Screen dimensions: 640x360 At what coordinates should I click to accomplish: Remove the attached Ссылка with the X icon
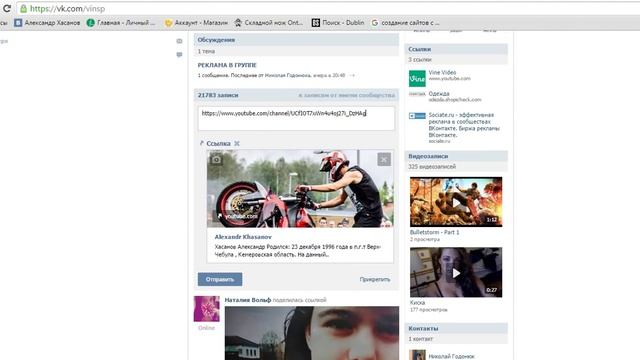237,143
